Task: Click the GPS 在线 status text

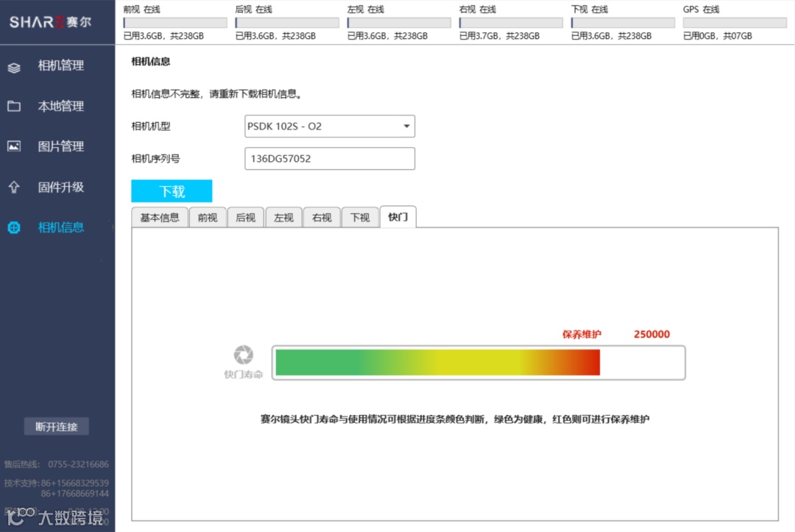Action: click(702, 10)
